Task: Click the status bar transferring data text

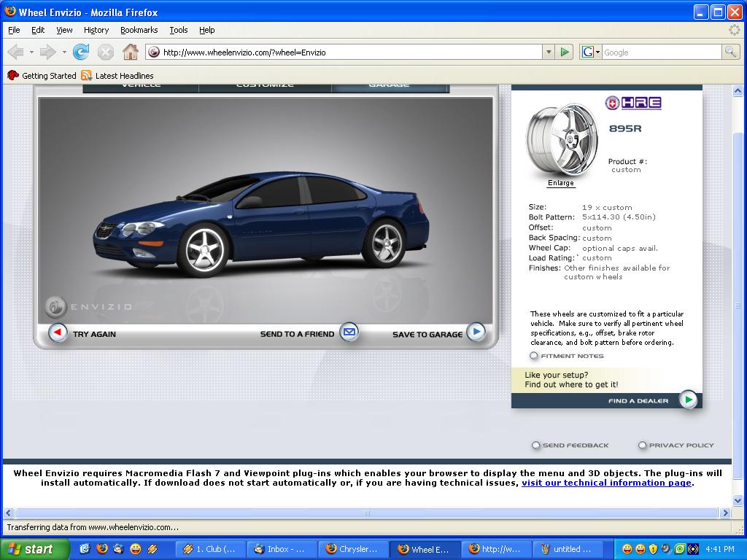Action: [x=93, y=527]
